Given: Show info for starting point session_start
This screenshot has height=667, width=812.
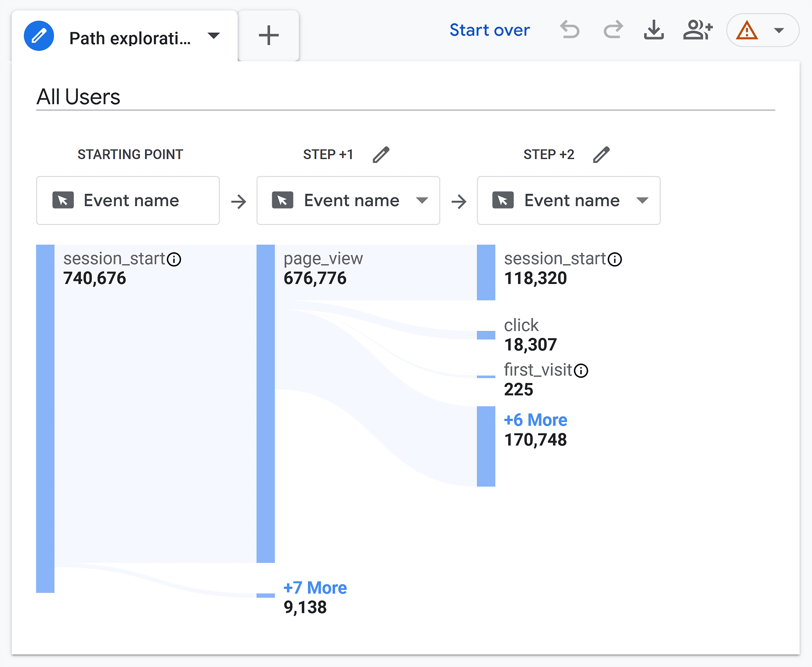Looking at the screenshot, I should (174, 259).
